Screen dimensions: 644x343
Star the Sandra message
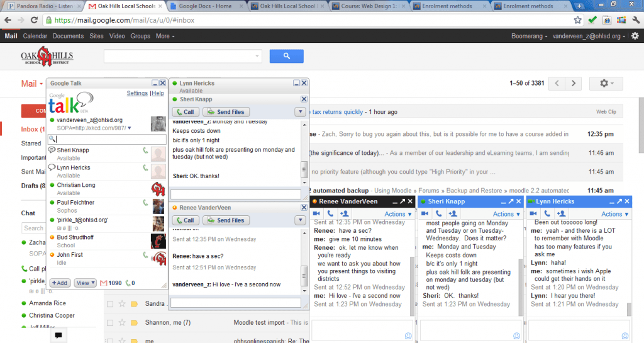coord(121,304)
